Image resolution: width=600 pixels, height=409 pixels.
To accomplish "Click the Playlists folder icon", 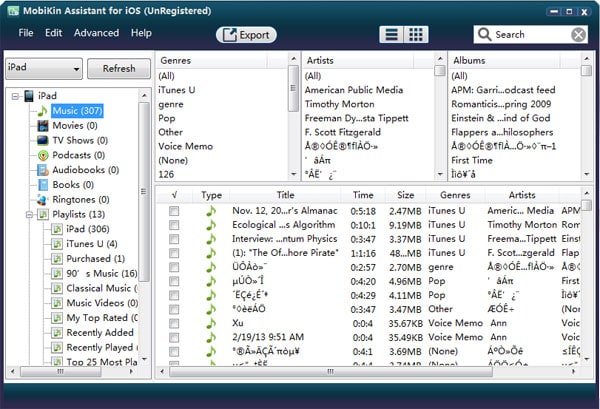I will pyautogui.click(x=43, y=214).
